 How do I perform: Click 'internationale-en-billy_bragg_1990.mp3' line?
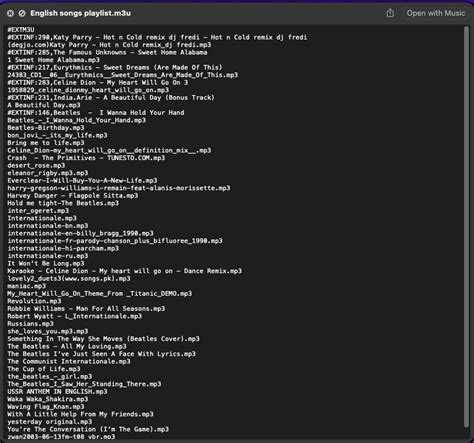point(80,233)
